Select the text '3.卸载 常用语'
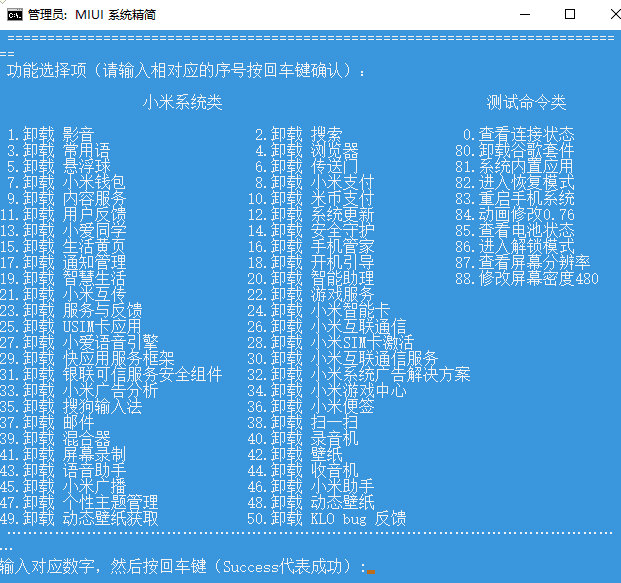621x583 pixels. tap(59, 151)
